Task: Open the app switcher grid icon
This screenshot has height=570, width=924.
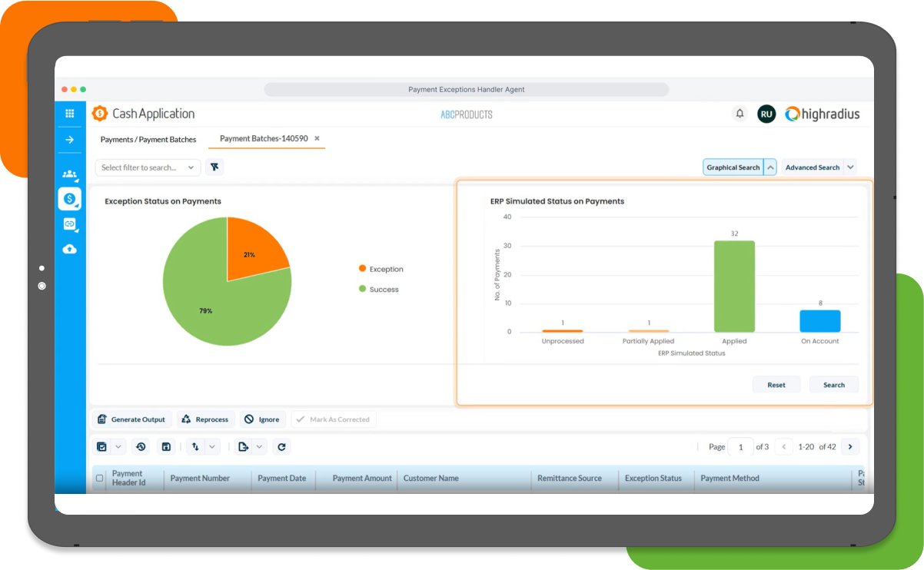Action: 70,112
